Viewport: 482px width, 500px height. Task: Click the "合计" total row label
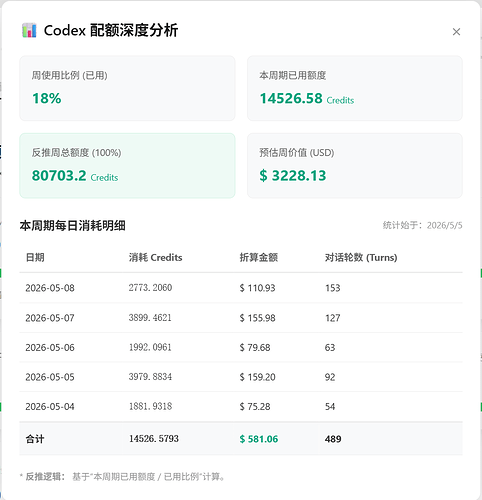[35, 439]
